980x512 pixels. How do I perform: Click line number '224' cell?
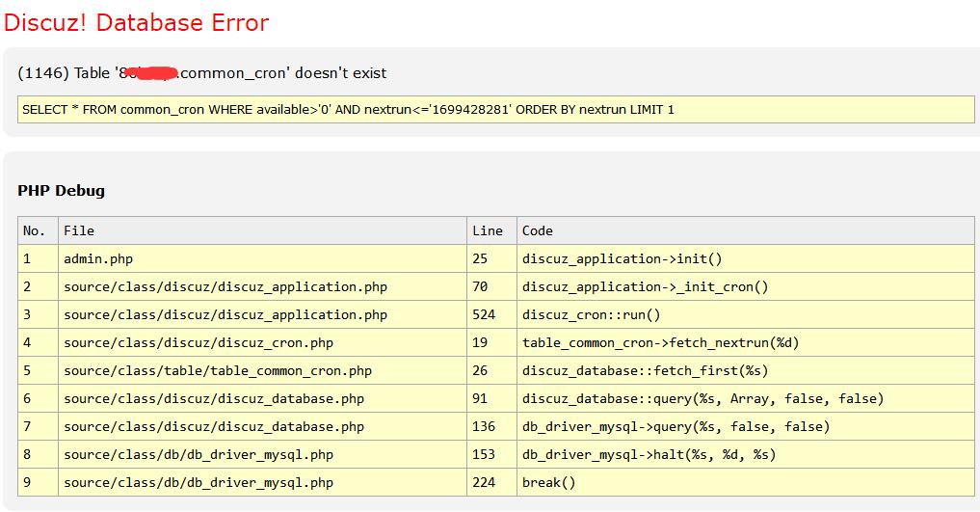pos(491,483)
